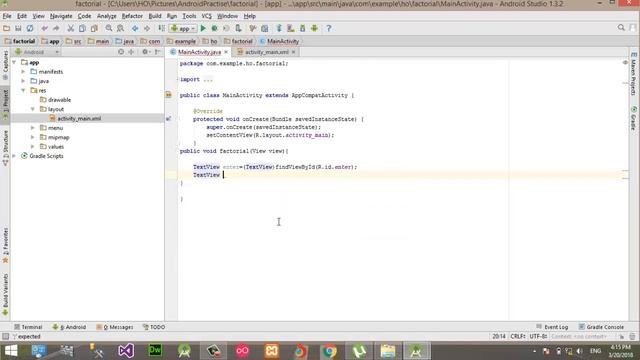The image size is (640, 360).
Task: Open the Terminal tool window
Action: click(x=28, y=327)
